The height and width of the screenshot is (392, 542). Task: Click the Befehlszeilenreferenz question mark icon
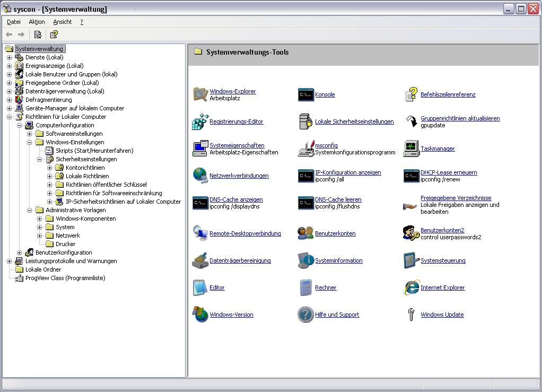[411, 94]
